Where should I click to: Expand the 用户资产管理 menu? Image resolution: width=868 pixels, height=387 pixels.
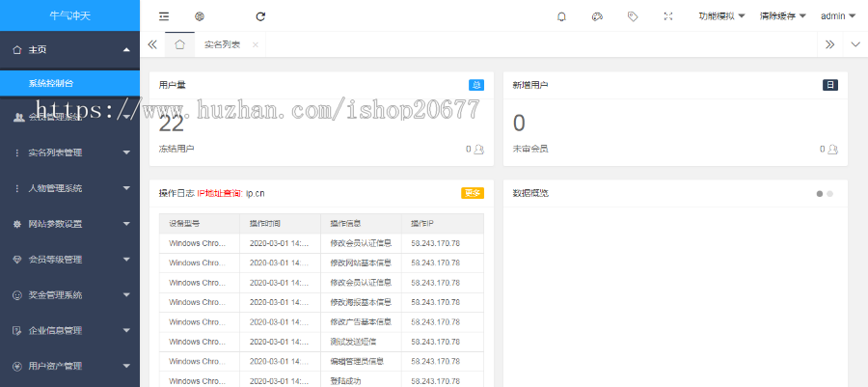[x=69, y=366]
